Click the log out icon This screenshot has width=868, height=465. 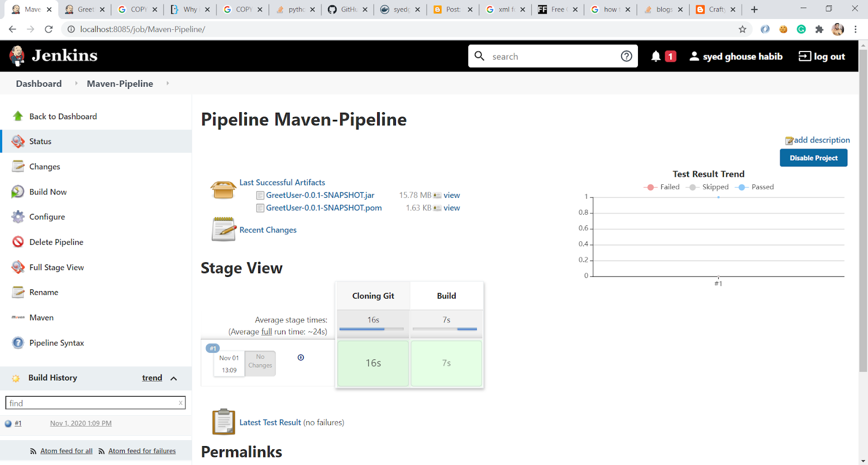(x=805, y=56)
